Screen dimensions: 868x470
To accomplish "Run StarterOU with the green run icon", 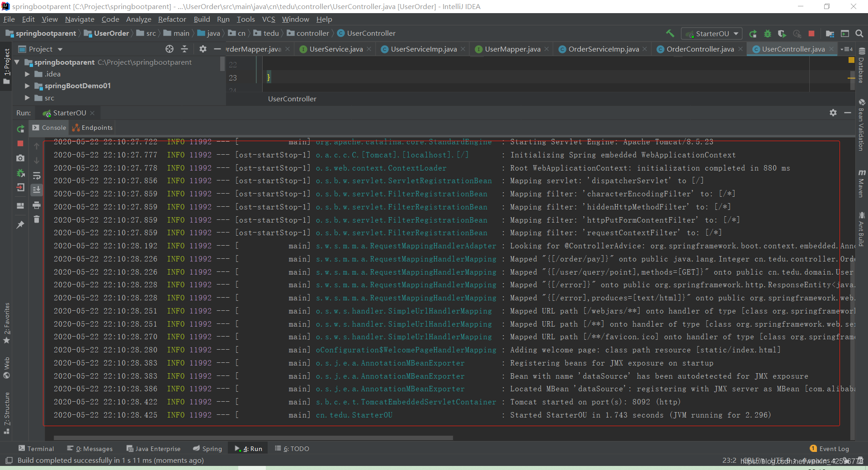I will click(x=753, y=33).
